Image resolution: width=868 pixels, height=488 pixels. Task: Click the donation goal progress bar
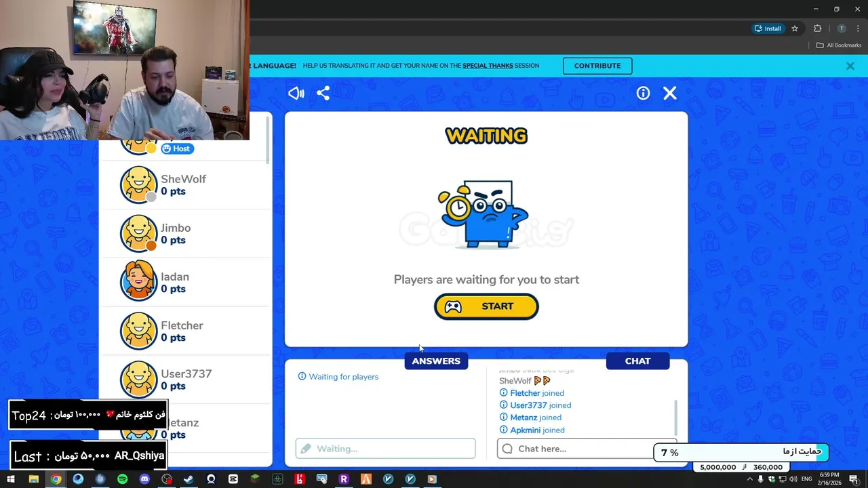741,452
